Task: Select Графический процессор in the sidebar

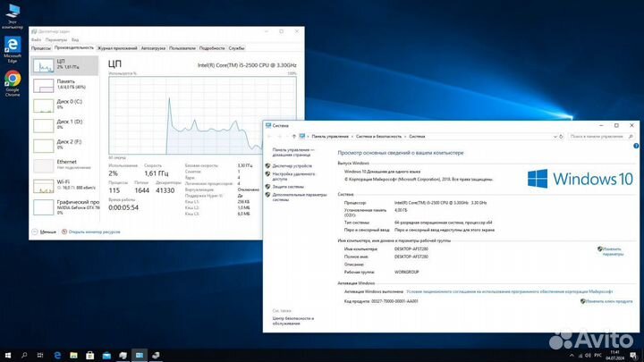Action: click(64, 207)
